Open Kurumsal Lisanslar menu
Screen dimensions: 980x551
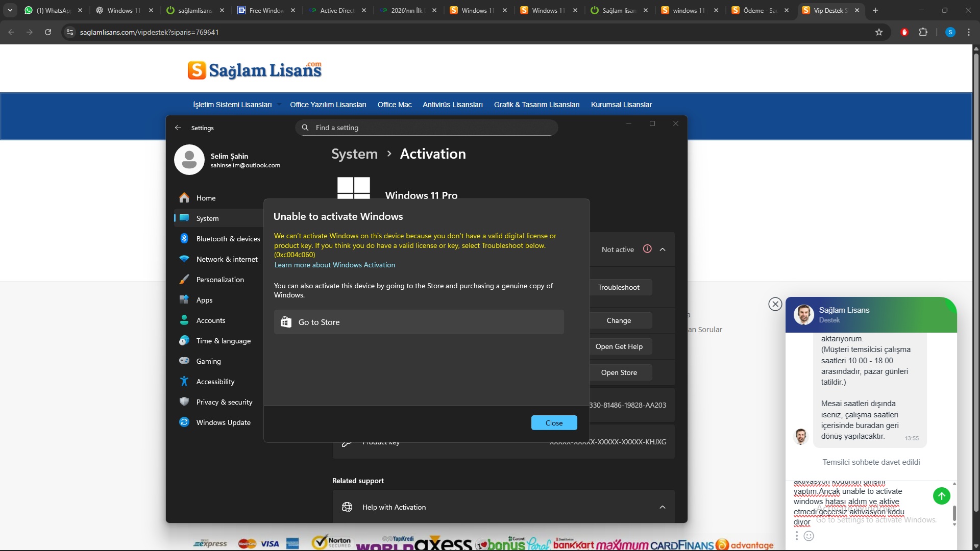click(621, 105)
